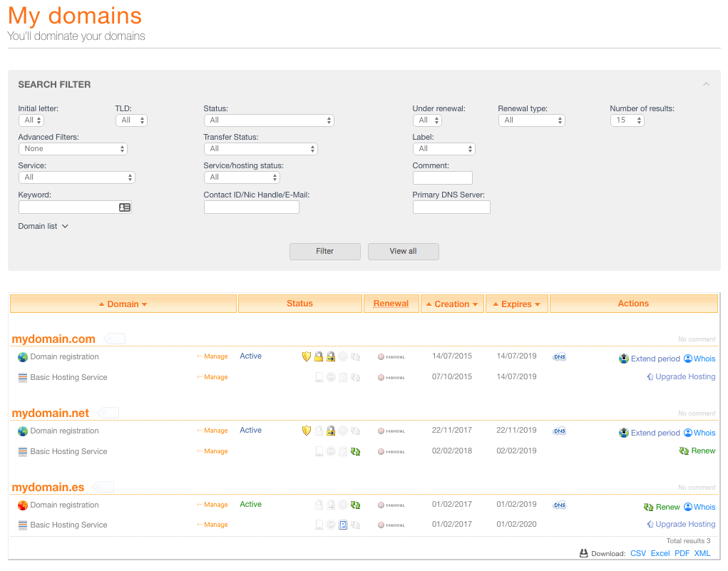728x571 pixels.
Task: Click the manual renewal indicator for mydomain.com registration
Action: click(x=391, y=357)
